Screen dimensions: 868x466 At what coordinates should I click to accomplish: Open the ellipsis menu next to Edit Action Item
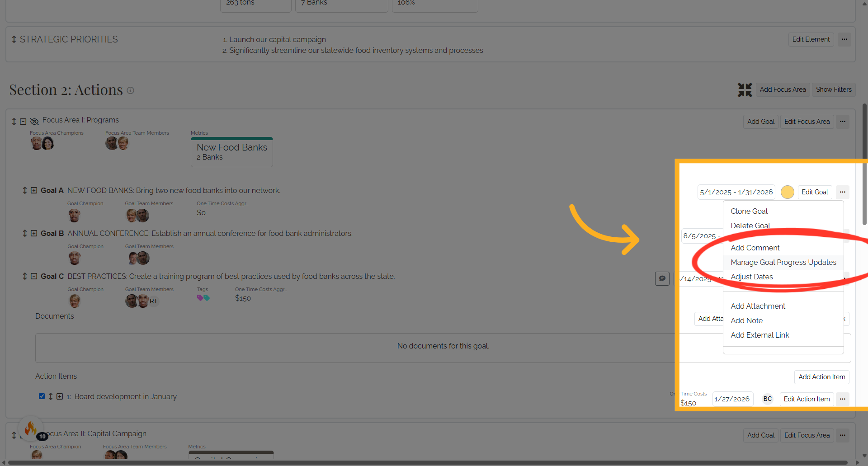843,399
